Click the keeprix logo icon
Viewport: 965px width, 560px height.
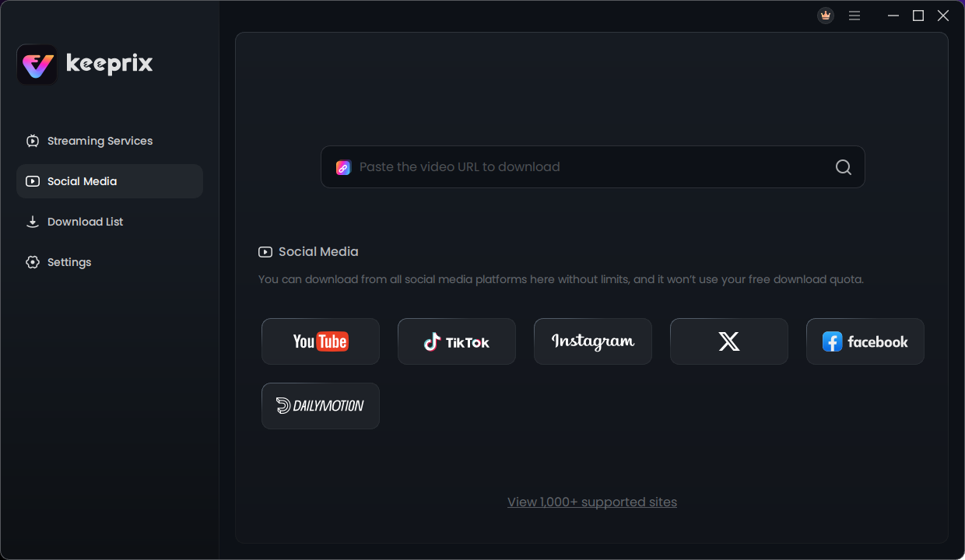pyautogui.click(x=37, y=65)
